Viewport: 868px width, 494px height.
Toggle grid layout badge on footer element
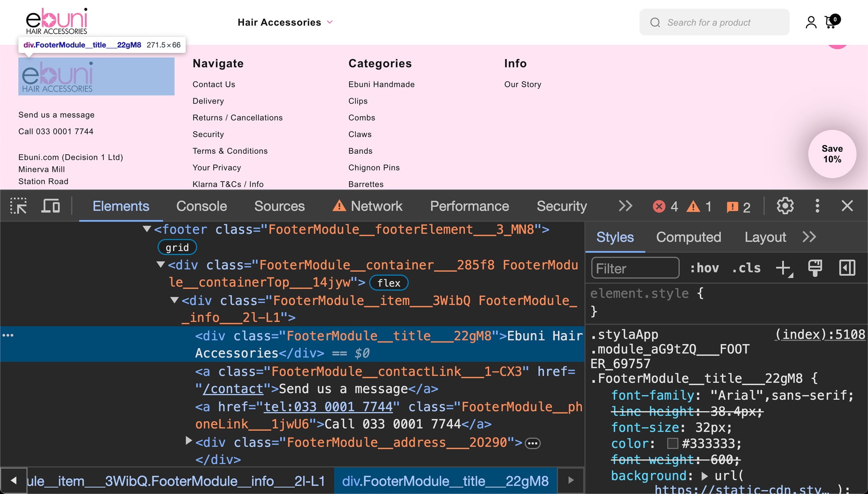[177, 247]
